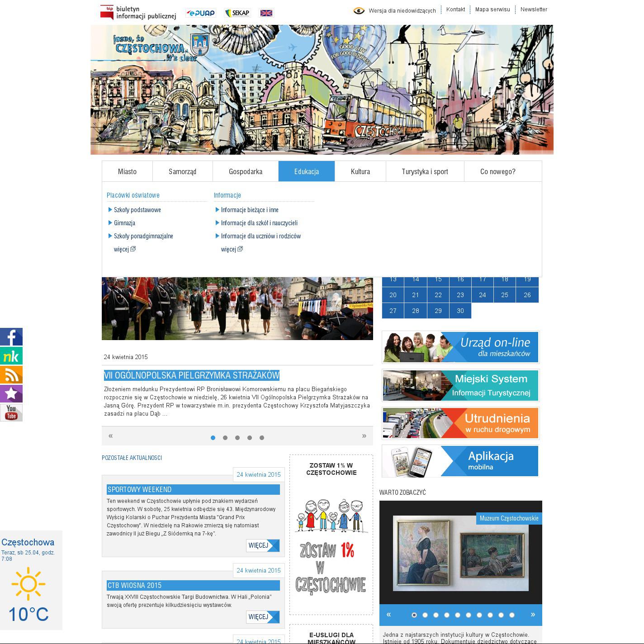Select calendar day 24
The image size is (644, 644).
tap(483, 295)
